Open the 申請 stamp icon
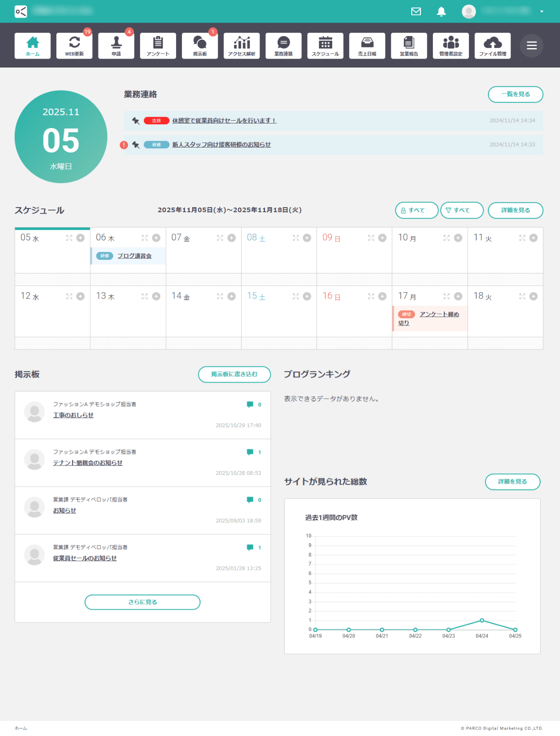This screenshot has height=736, width=560. pyautogui.click(x=116, y=46)
